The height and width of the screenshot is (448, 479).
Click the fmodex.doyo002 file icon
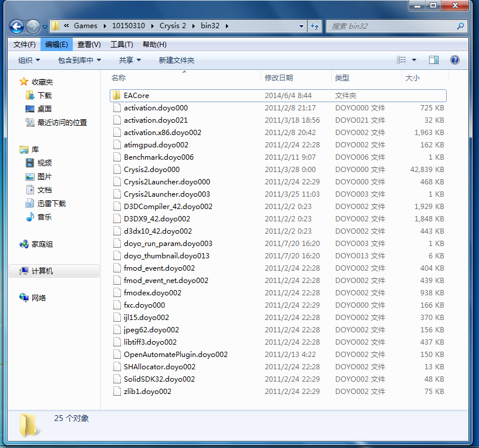(117, 293)
